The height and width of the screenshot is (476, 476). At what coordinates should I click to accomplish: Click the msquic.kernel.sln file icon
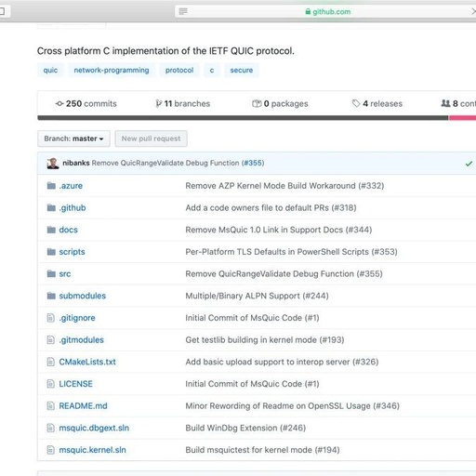(x=50, y=450)
